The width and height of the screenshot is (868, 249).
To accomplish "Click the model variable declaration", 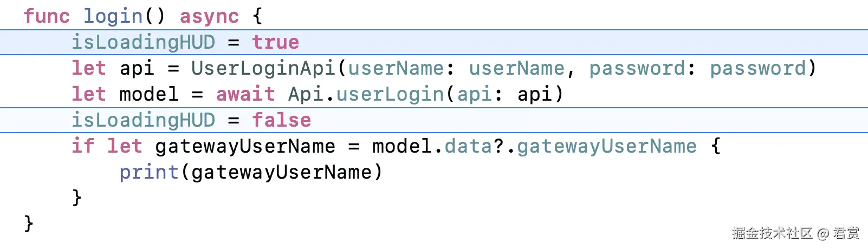I will point(149,94).
